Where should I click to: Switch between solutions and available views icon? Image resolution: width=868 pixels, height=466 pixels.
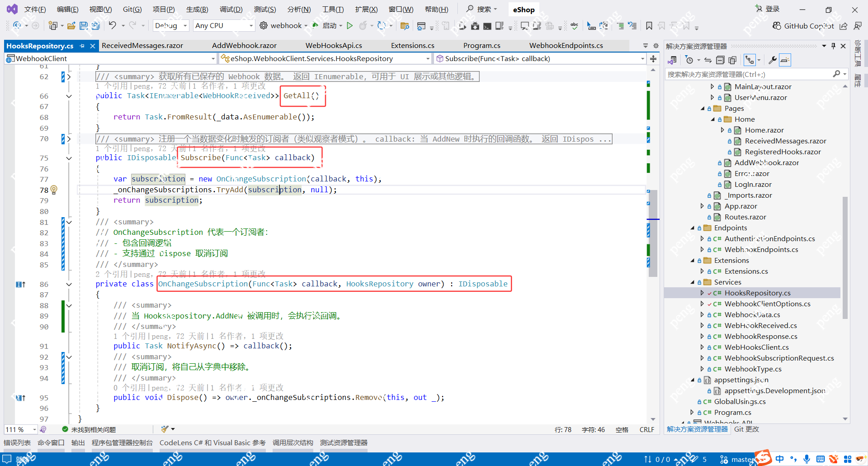pos(672,60)
